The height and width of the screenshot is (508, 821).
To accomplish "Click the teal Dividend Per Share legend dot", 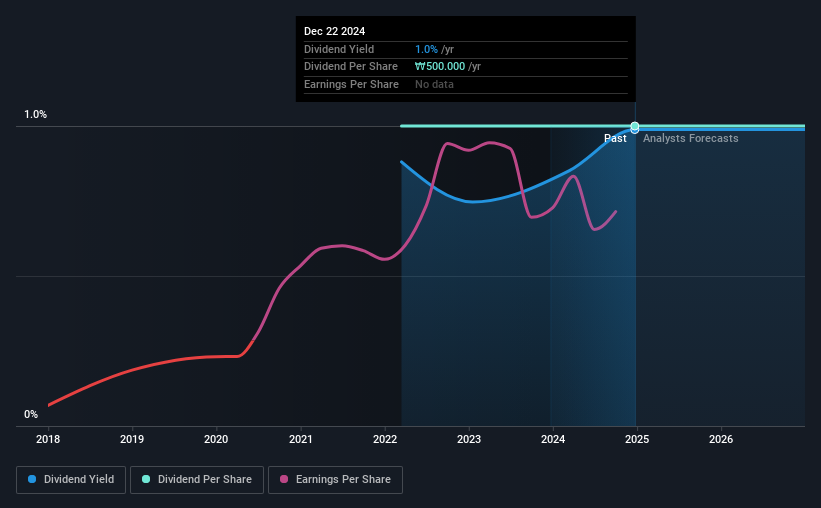I will pos(146,479).
